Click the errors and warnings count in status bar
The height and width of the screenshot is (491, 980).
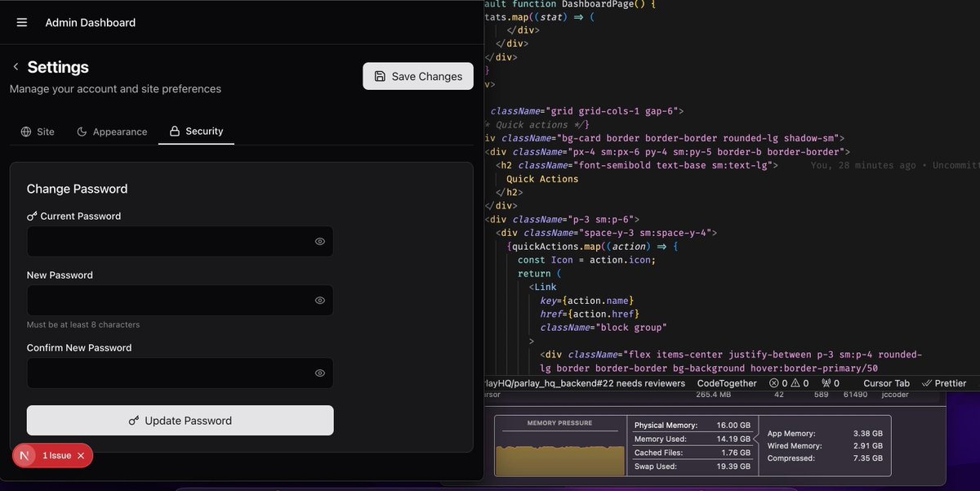click(789, 383)
